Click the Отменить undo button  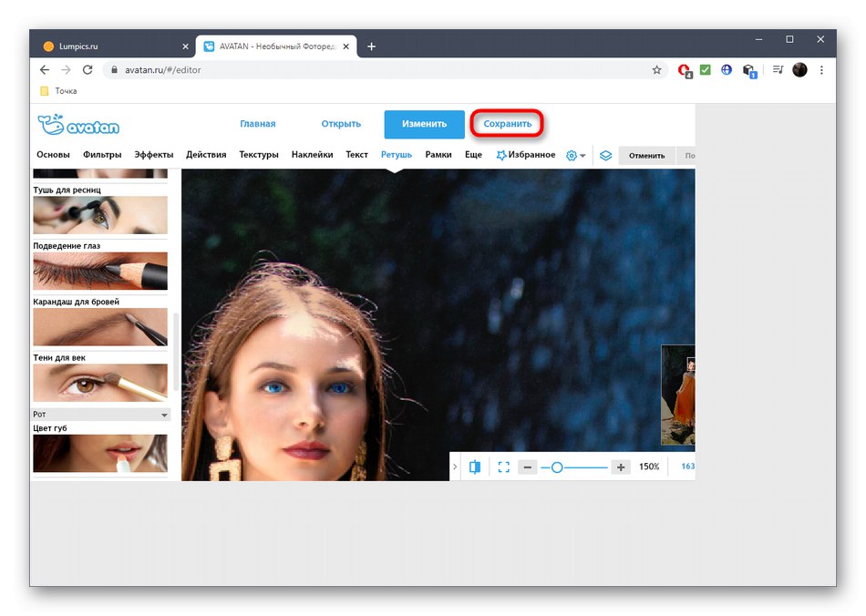[x=646, y=156]
